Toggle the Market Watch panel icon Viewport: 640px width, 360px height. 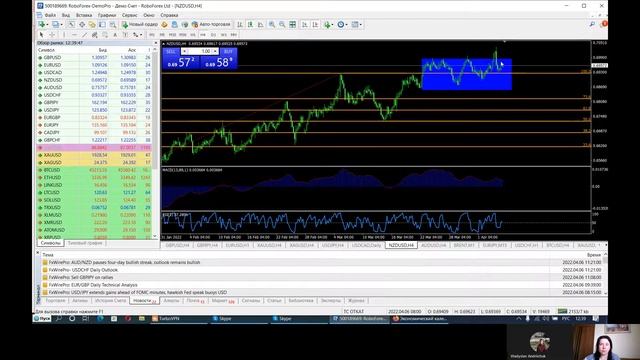[x=71, y=24]
